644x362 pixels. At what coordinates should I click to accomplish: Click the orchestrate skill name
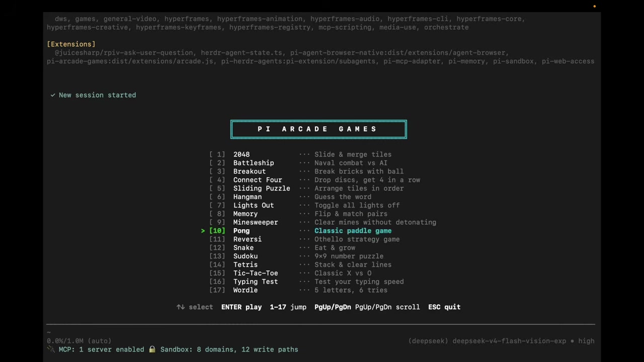(446, 28)
